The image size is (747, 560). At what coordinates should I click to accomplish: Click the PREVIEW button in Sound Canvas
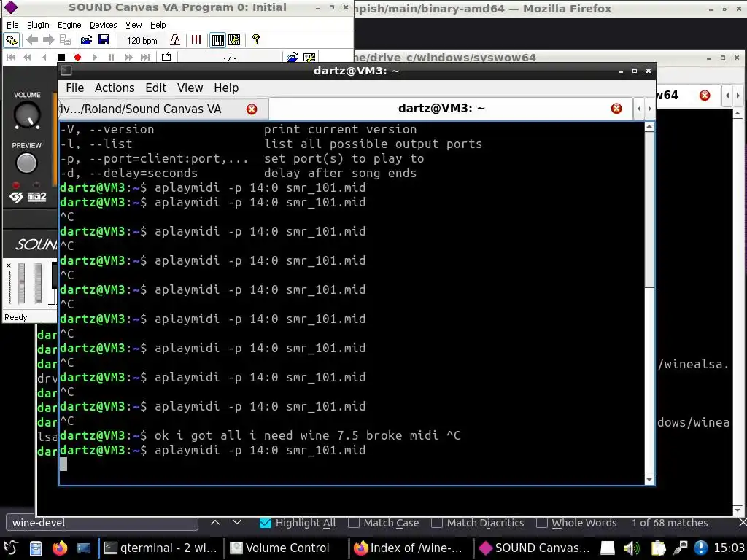click(x=26, y=163)
